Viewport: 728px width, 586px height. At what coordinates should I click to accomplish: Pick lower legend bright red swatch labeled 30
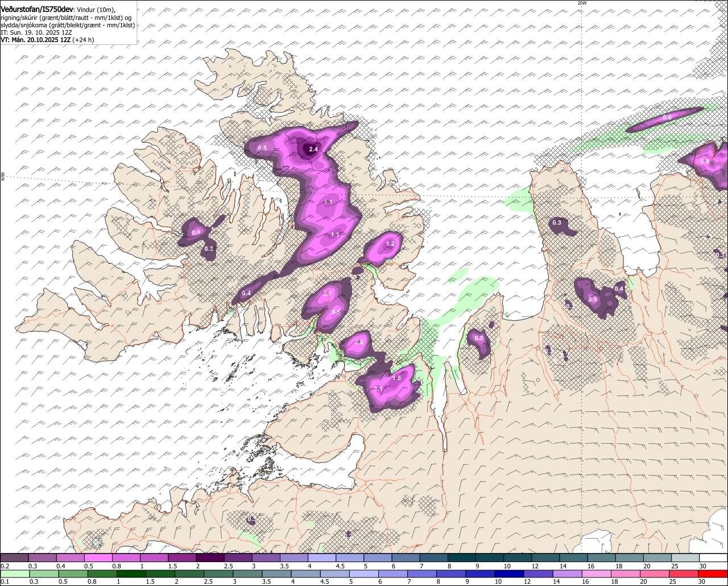pyautogui.click(x=713, y=573)
